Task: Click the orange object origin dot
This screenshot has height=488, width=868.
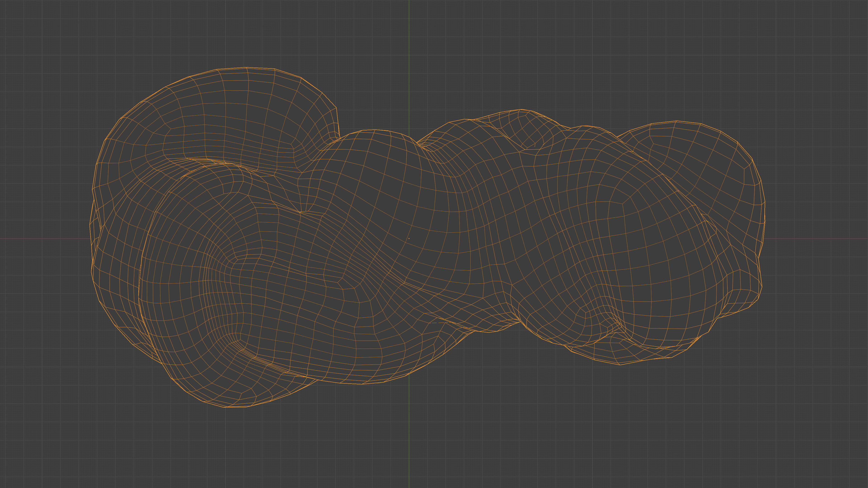Action: 409,238
